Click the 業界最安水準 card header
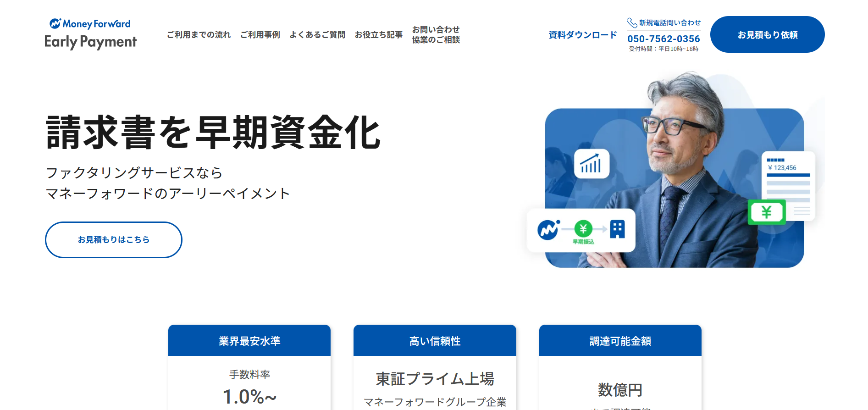868x410 pixels. pyautogui.click(x=249, y=341)
